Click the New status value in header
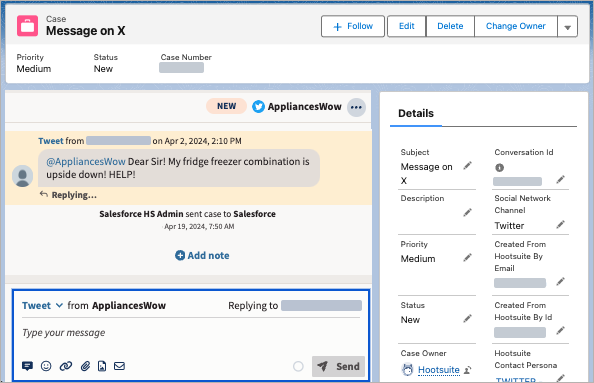 tap(103, 69)
